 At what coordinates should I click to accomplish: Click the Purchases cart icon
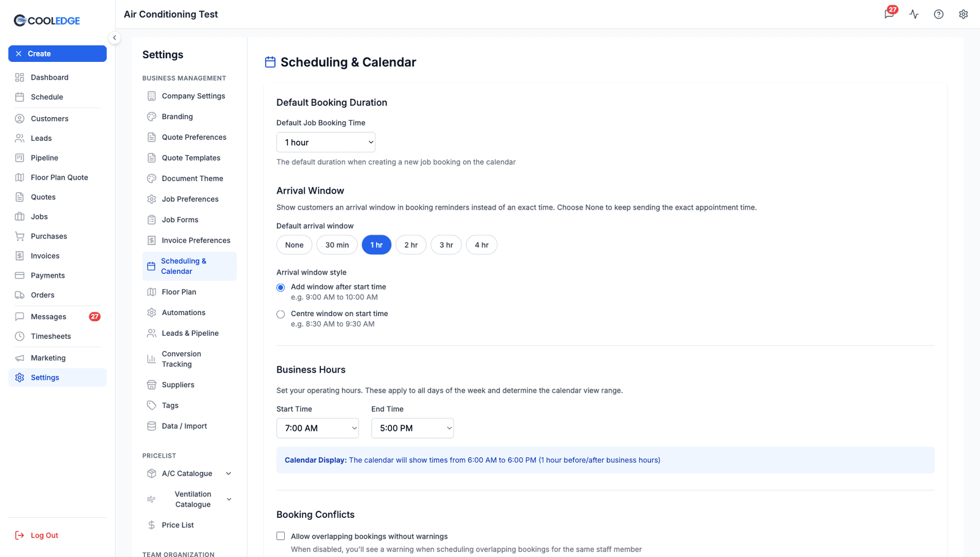[20, 237]
